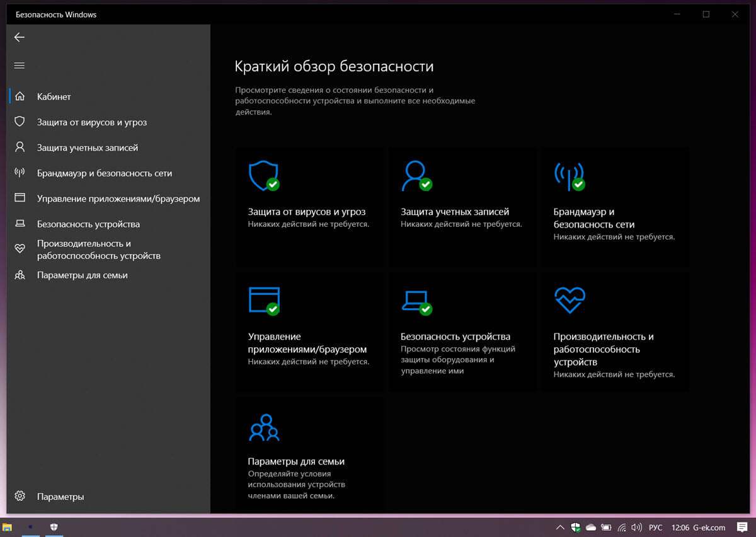Click the 12:06 taskbar clock
Screen dimensions: 756x537
pyautogui.click(x=680, y=528)
